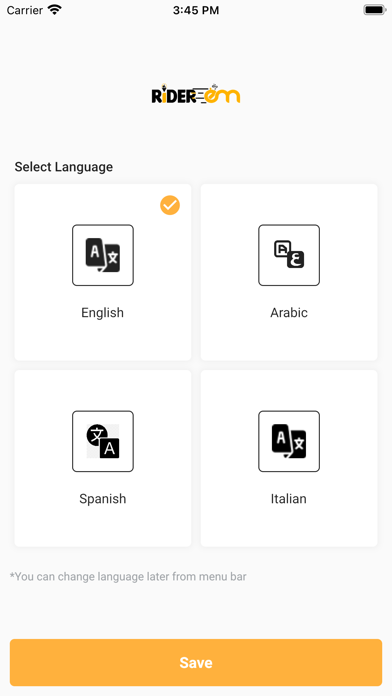Tap the Arabic letters translate icon

[x=289, y=255]
